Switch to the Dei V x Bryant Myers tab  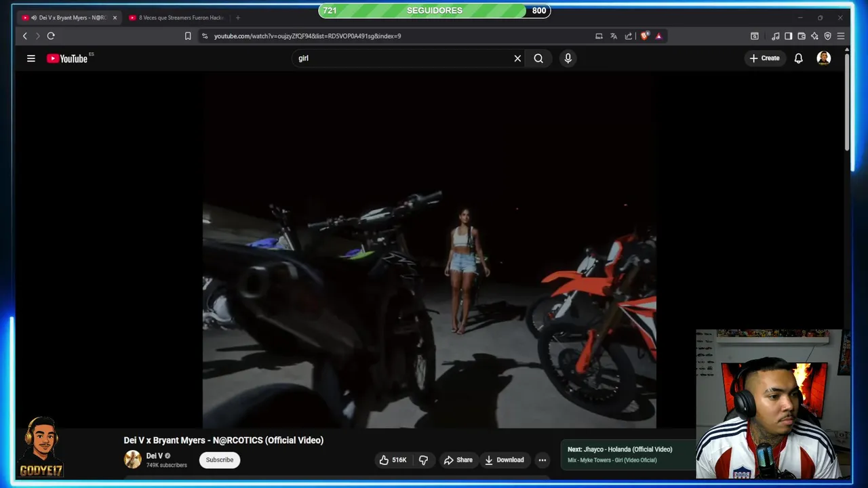point(69,18)
